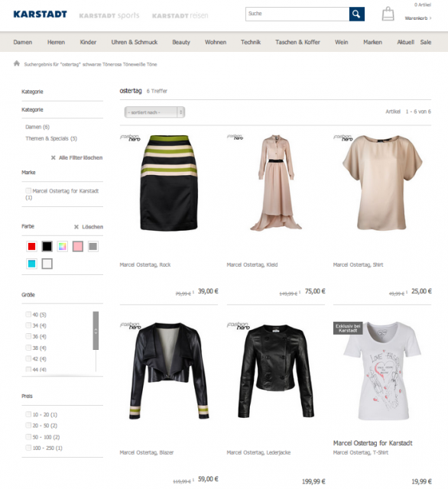Open the Beauty menu
448x489 pixels.
[x=181, y=42]
